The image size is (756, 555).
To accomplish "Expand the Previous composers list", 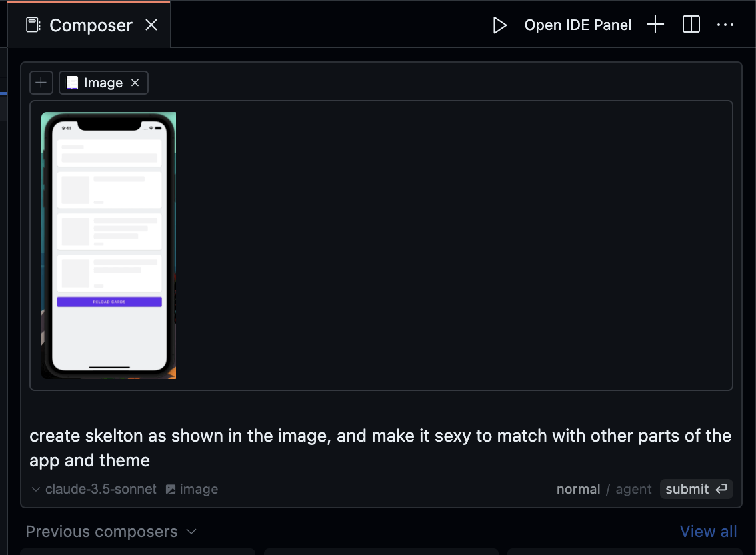I will (111, 532).
